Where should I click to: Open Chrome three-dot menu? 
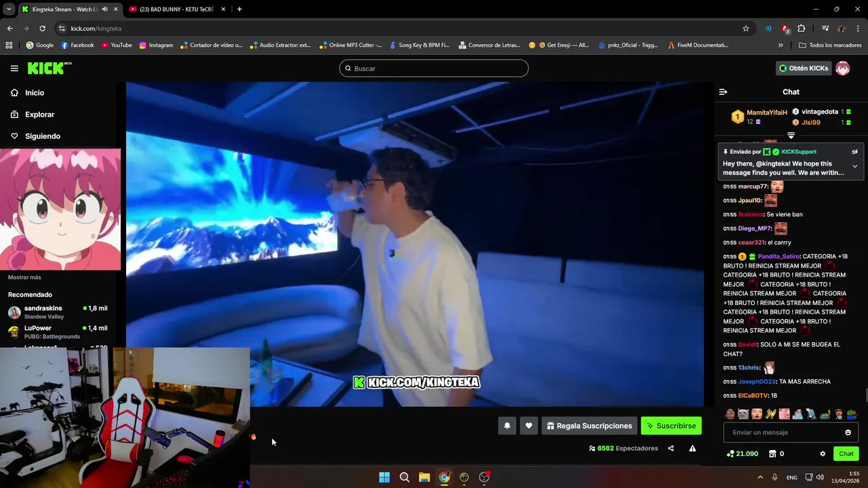point(859,28)
